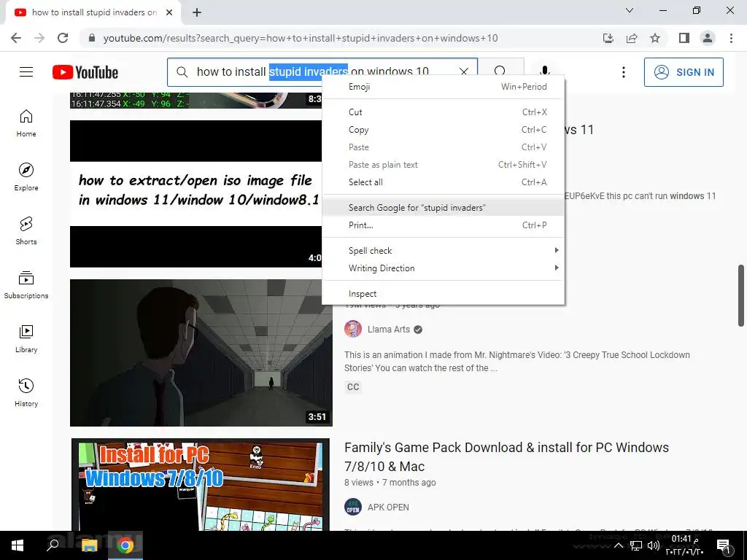Choose Cut in the context menu
Image resolution: width=747 pixels, height=560 pixels.
click(x=444, y=112)
